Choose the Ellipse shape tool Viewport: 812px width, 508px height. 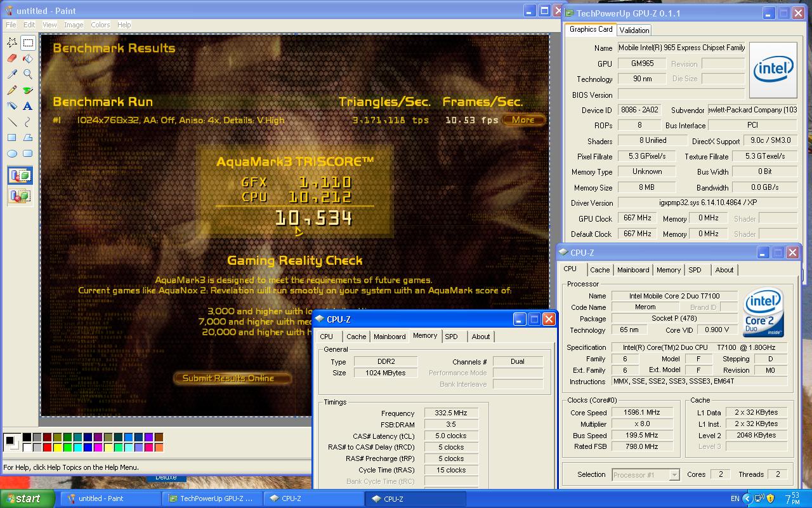pos(12,154)
